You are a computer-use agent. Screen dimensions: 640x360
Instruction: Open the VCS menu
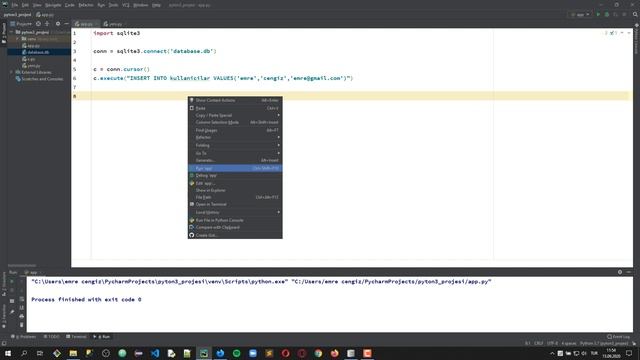pyautogui.click(x=126, y=5)
